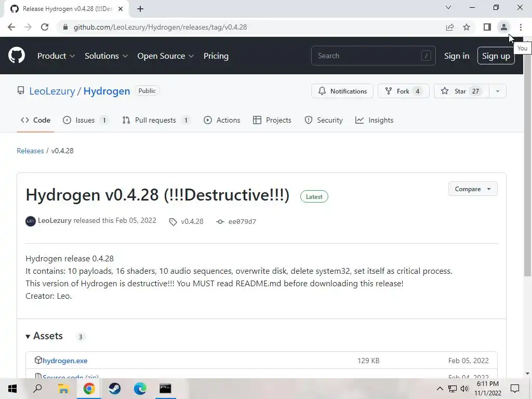This screenshot has width=532, height=399.
Task: Click the network tray icon
Action: click(453, 389)
